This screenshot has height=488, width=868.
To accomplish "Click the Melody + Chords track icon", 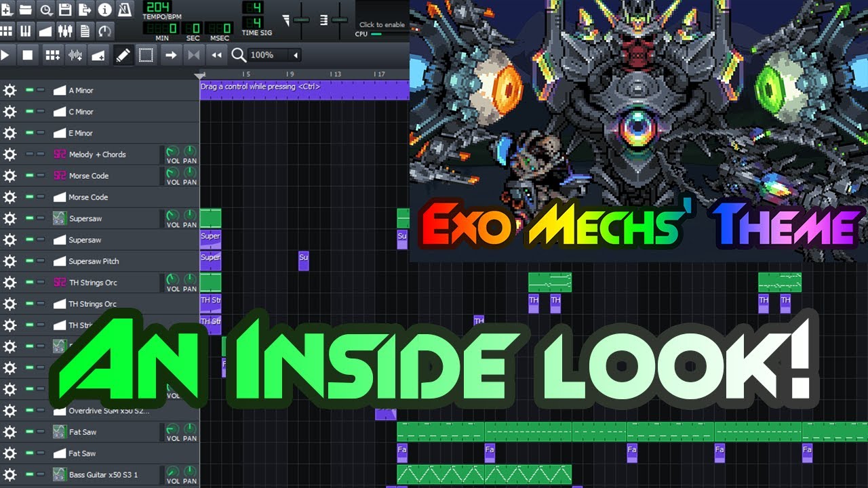I will [59, 155].
